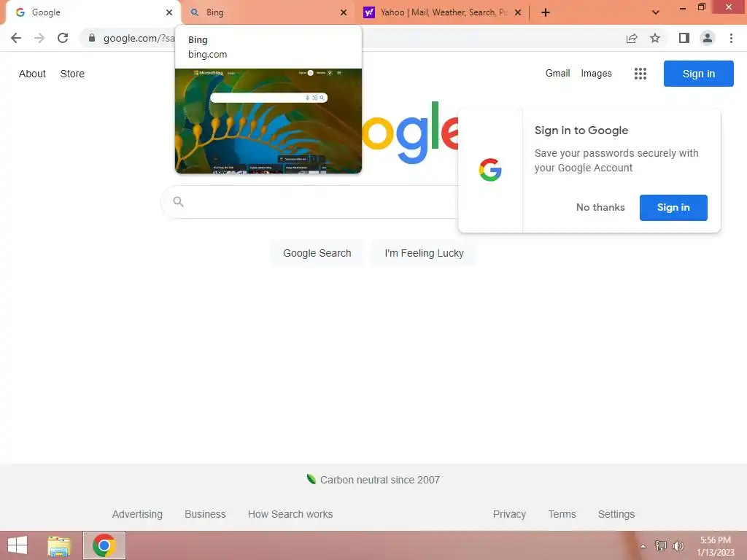Click the Google Search button

tap(317, 253)
